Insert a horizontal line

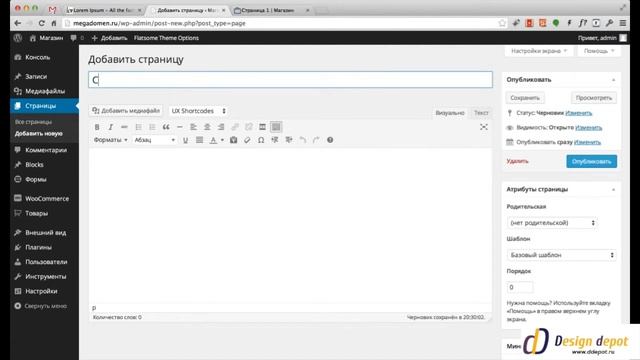180,127
